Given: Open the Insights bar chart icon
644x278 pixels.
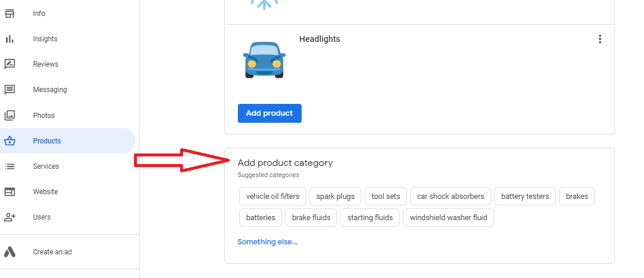Looking at the screenshot, I should point(9,39).
